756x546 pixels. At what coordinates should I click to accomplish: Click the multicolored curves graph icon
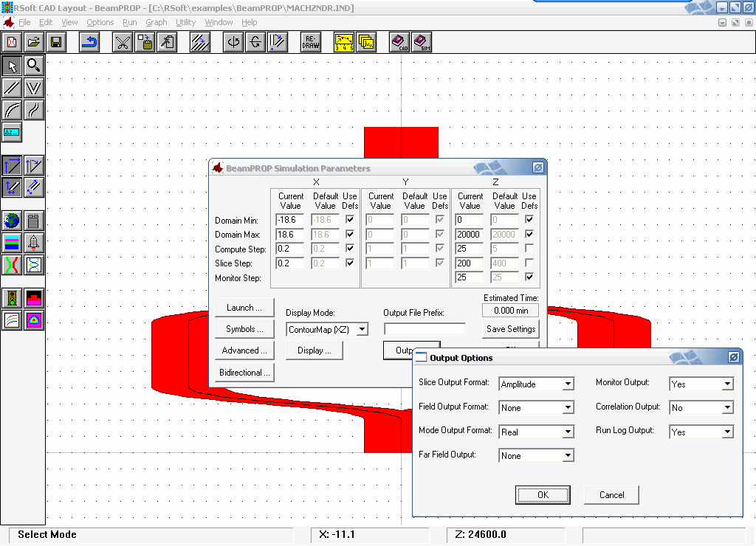coord(12,320)
